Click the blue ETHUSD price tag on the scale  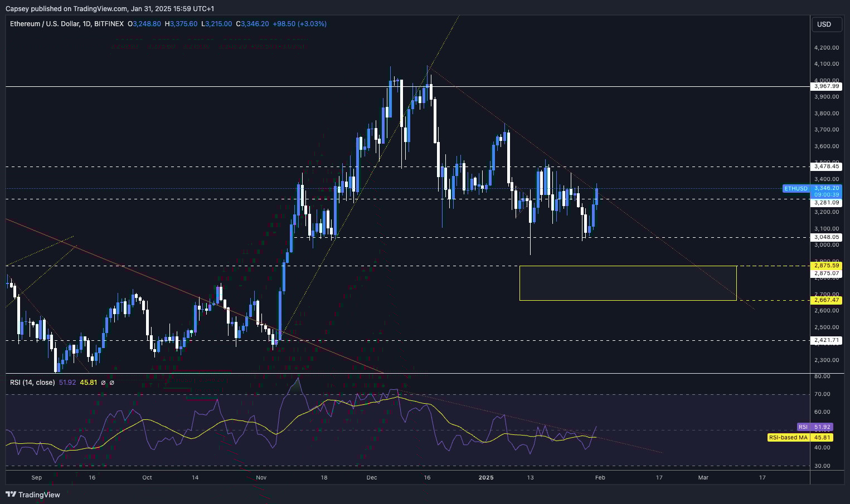pyautogui.click(x=795, y=188)
